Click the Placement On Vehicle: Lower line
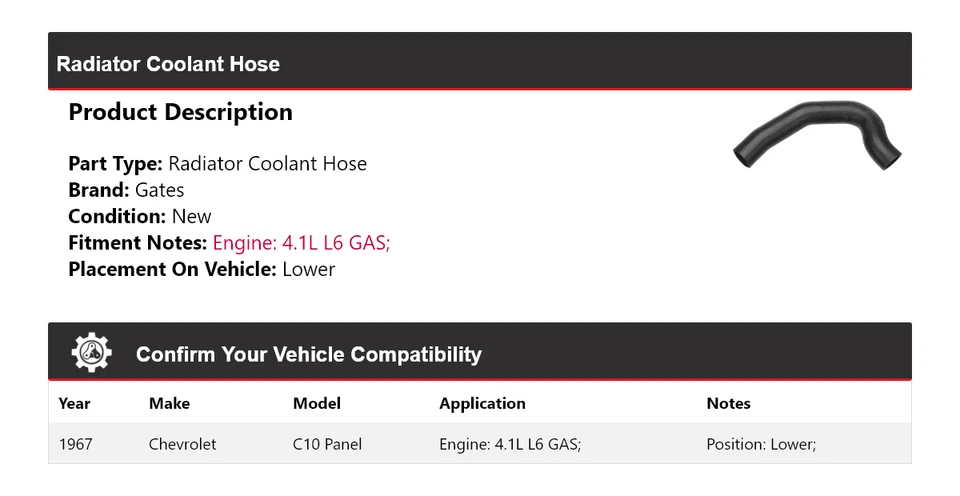This screenshot has height=496, width=960. point(201,269)
